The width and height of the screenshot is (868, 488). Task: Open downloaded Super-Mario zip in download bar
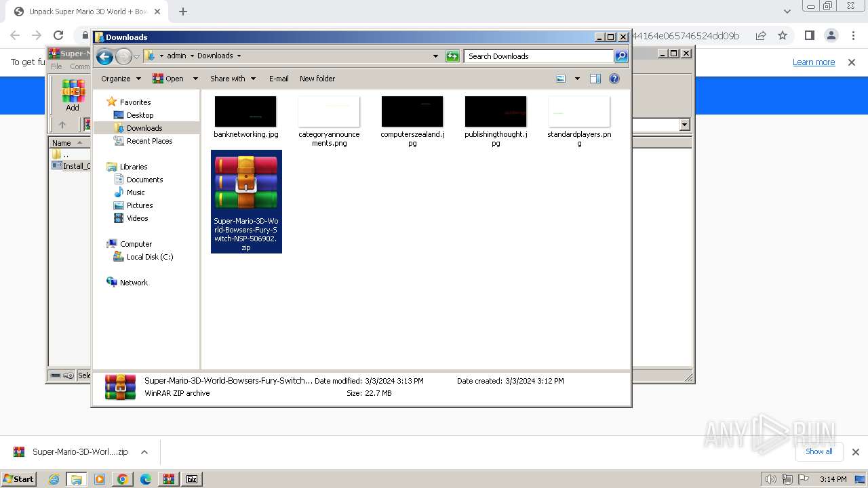(x=71, y=452)
